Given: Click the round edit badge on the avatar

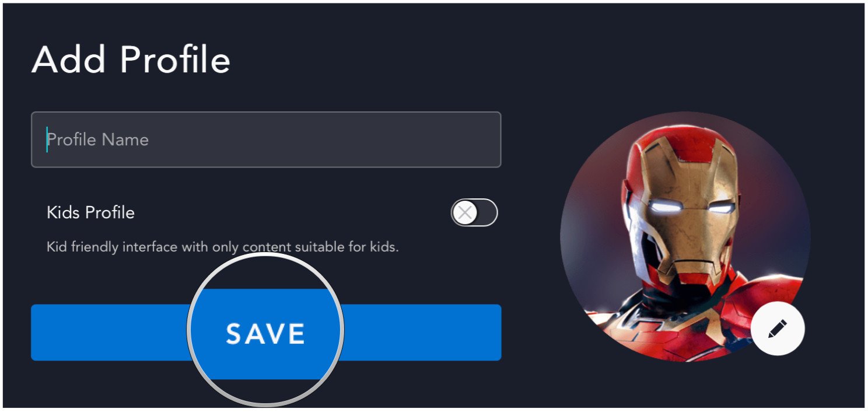Looking at the screenshot, I should (778, 329).
